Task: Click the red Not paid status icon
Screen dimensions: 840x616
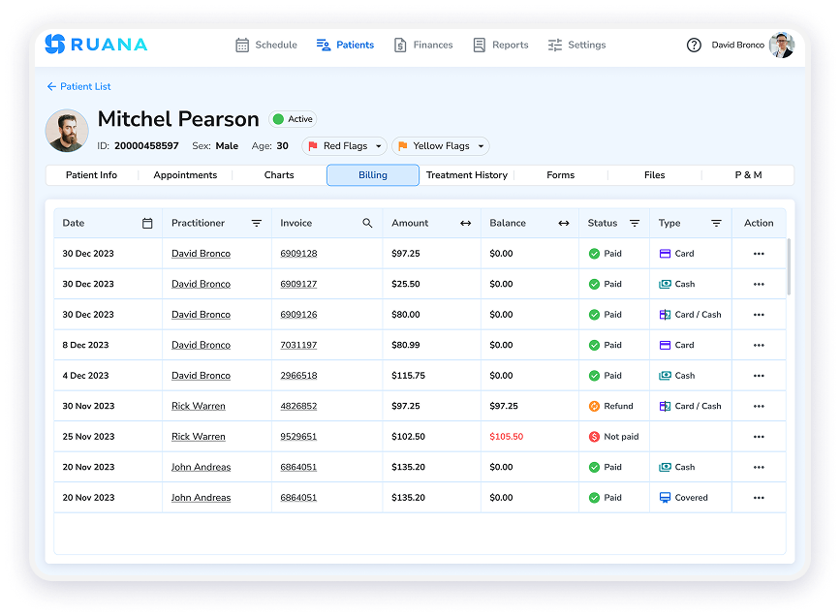Action: 594,437
